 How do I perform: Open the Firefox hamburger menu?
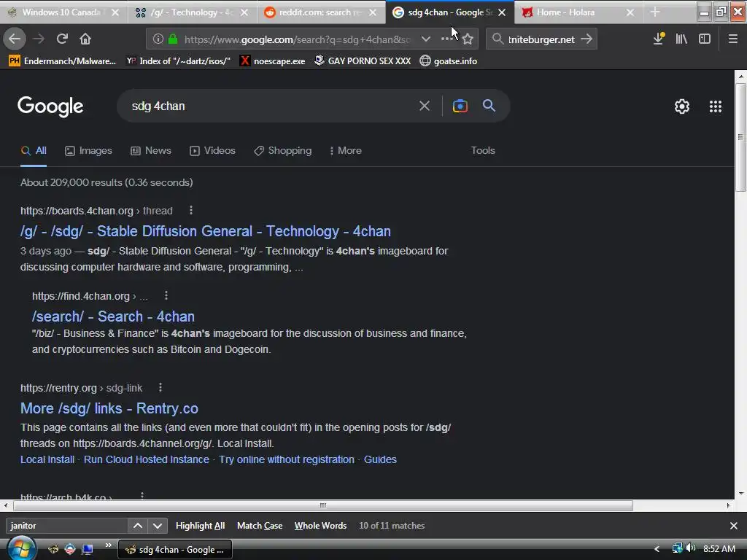click(732, 39)
